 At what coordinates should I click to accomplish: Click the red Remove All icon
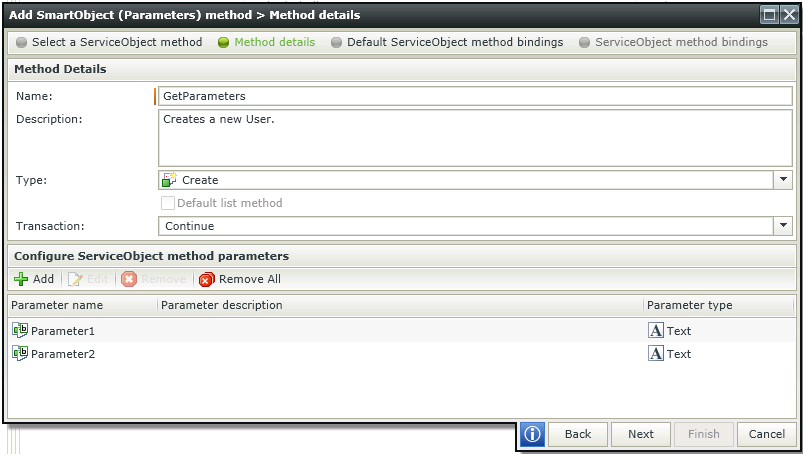206,279
